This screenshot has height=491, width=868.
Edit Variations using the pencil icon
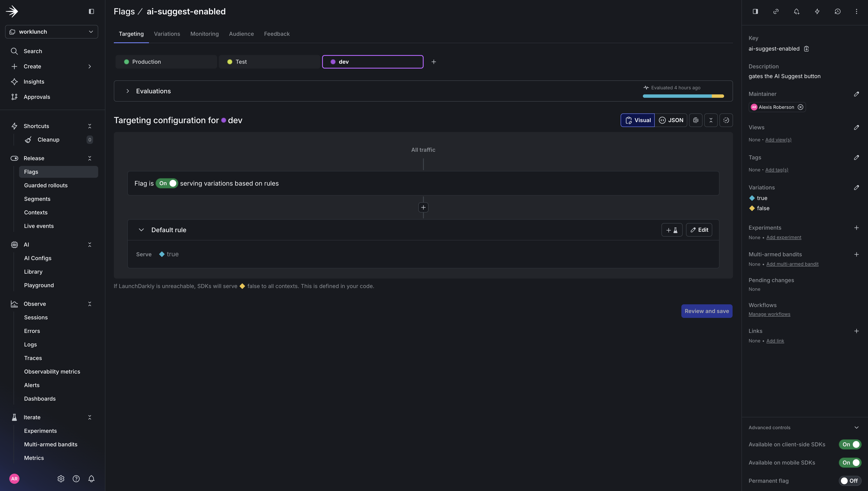[857, 188]
